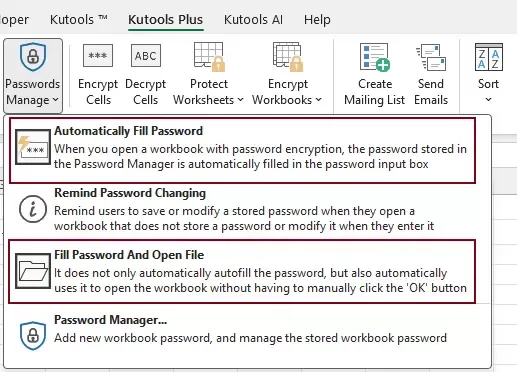517x372 pixels.
Task: Expand the Encrypt Workbooks dropdown arrow
Action: click(x=318, y=100)
